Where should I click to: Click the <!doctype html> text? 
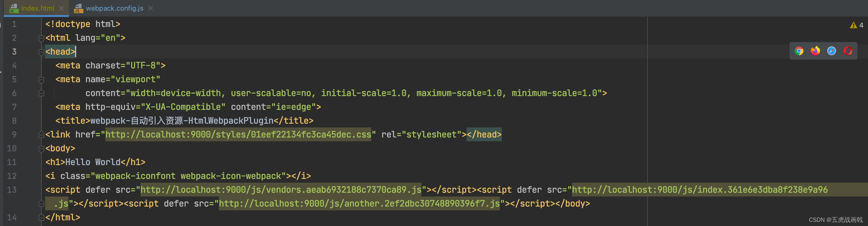pyautogui.click(x=83, y=24)
